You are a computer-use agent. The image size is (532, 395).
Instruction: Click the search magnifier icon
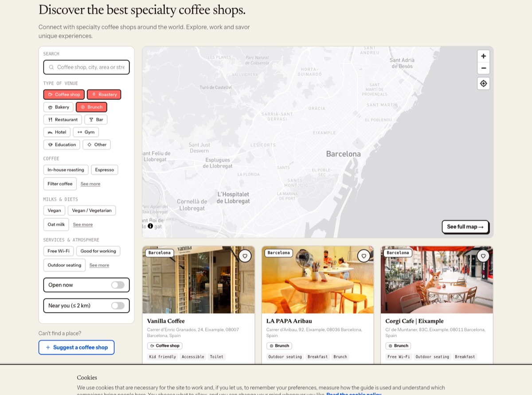point(51,67)
